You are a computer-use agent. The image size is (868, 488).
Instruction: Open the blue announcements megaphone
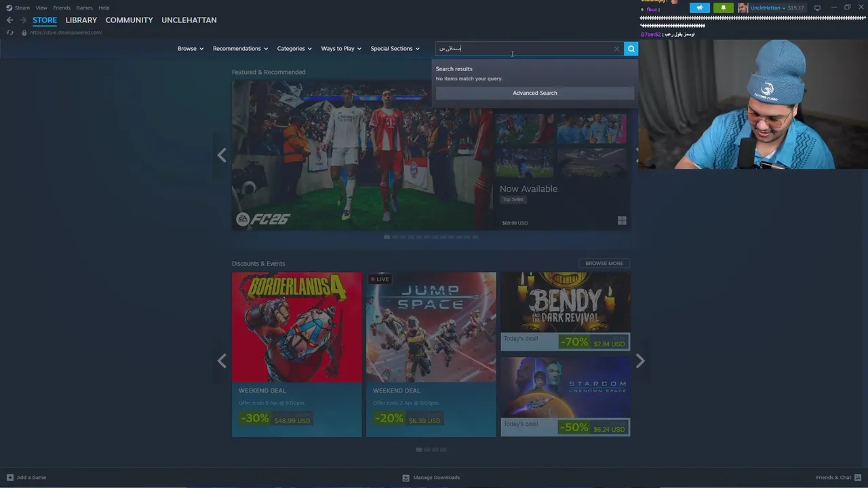tap(700, 8)
